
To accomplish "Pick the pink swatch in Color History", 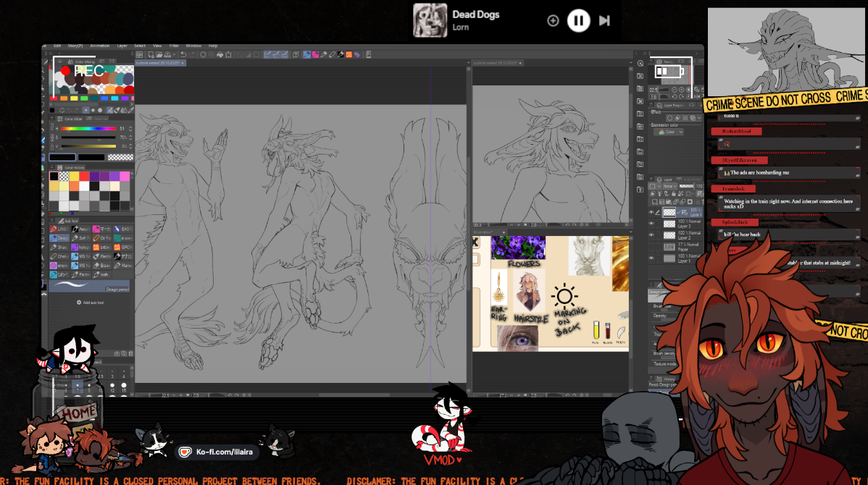I will pos(125,177).
